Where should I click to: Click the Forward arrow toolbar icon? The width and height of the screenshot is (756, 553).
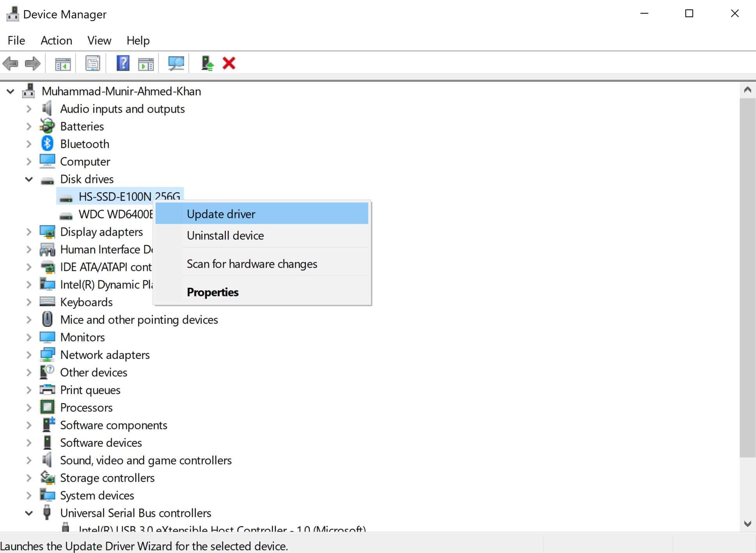[x=33, y=63]
